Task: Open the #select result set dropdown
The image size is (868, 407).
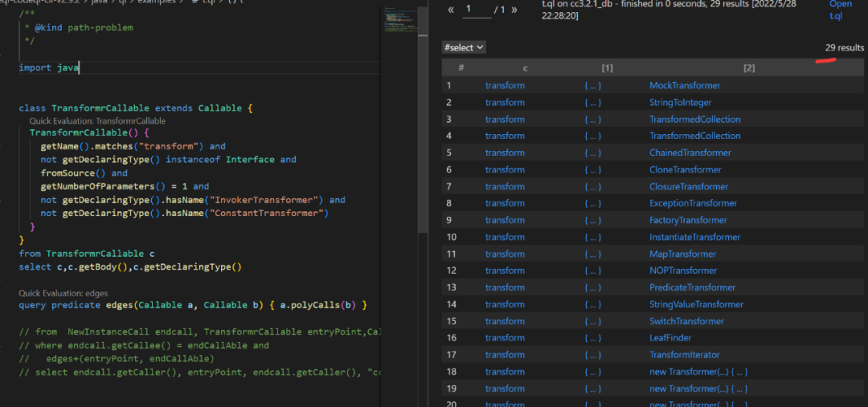Action: pyautogui.click(x=465, y=47)
